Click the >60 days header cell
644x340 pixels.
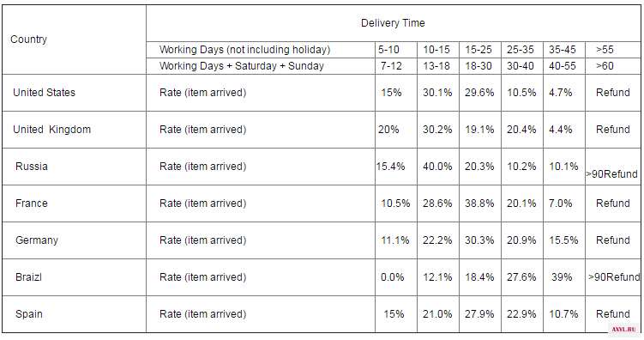pos(612,66)
